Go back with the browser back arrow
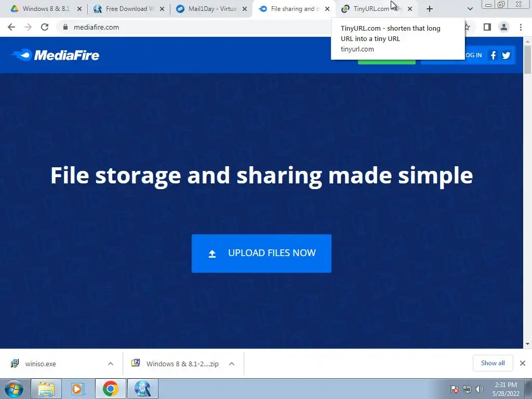The height and width of the screenshot is (399, 532). [x=11, y=27]
